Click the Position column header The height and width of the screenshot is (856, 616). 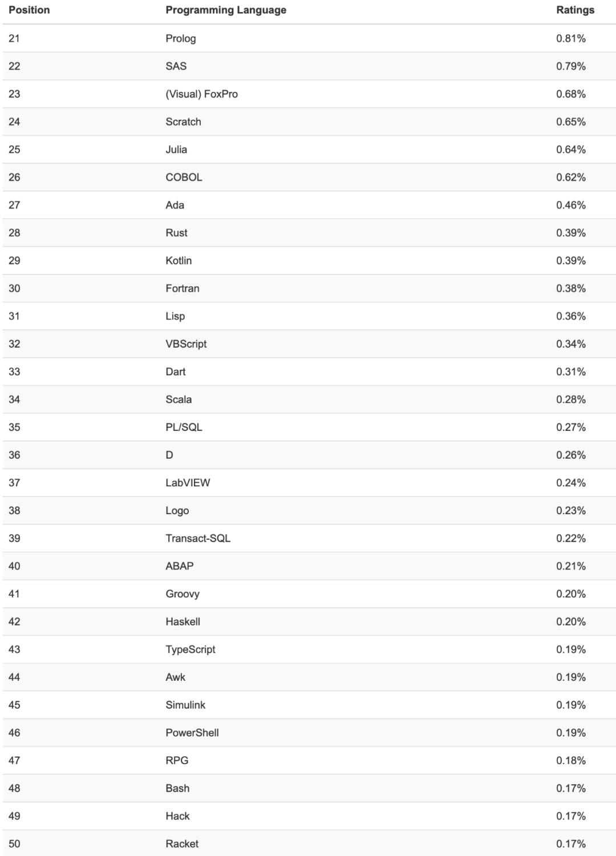coord(29,10)
